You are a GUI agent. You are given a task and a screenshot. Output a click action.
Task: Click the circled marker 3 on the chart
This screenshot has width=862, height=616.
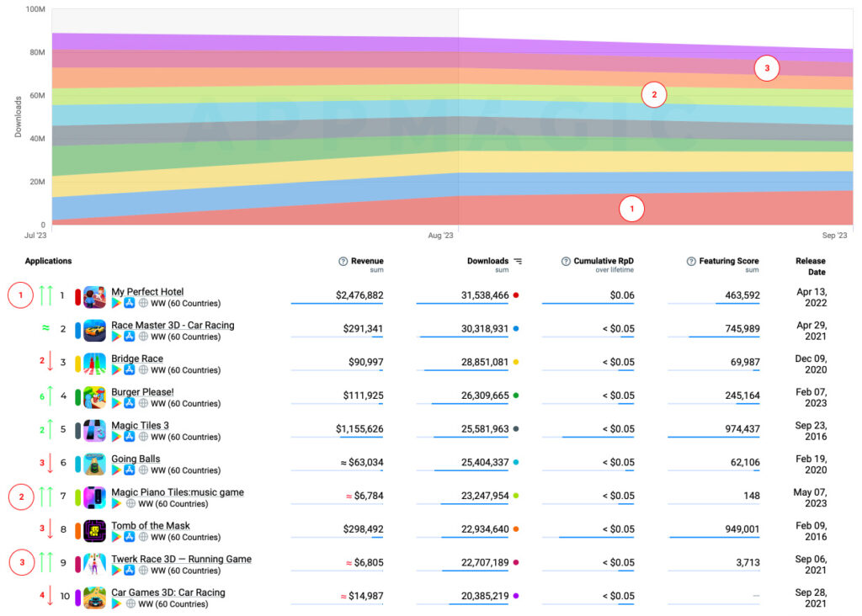pos(766,68)
